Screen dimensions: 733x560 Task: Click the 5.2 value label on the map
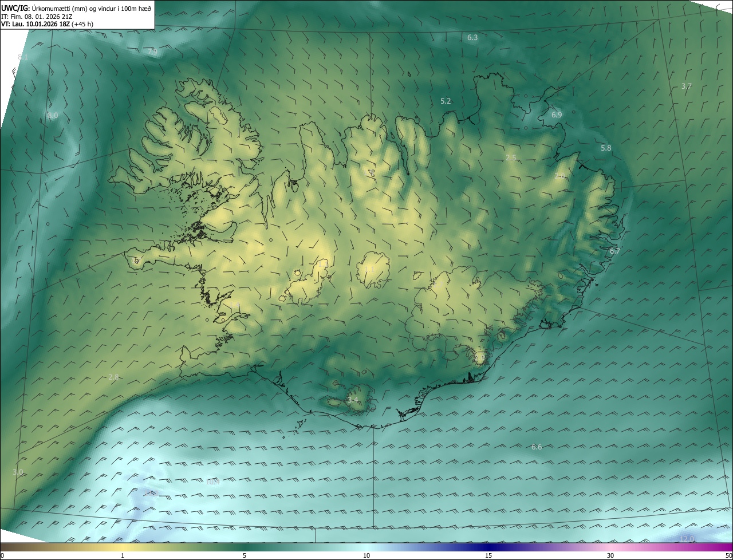pyautogui.click(x=446, y=101)
